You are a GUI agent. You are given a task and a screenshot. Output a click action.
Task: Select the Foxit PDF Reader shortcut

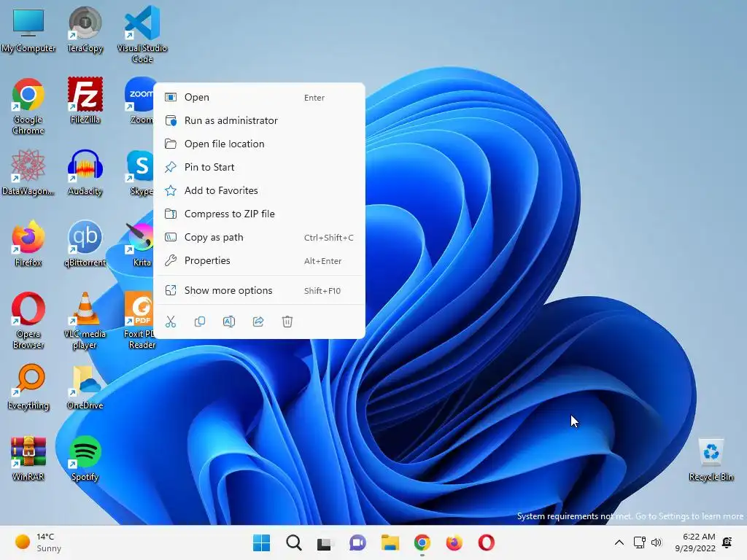tap(139, 321)
